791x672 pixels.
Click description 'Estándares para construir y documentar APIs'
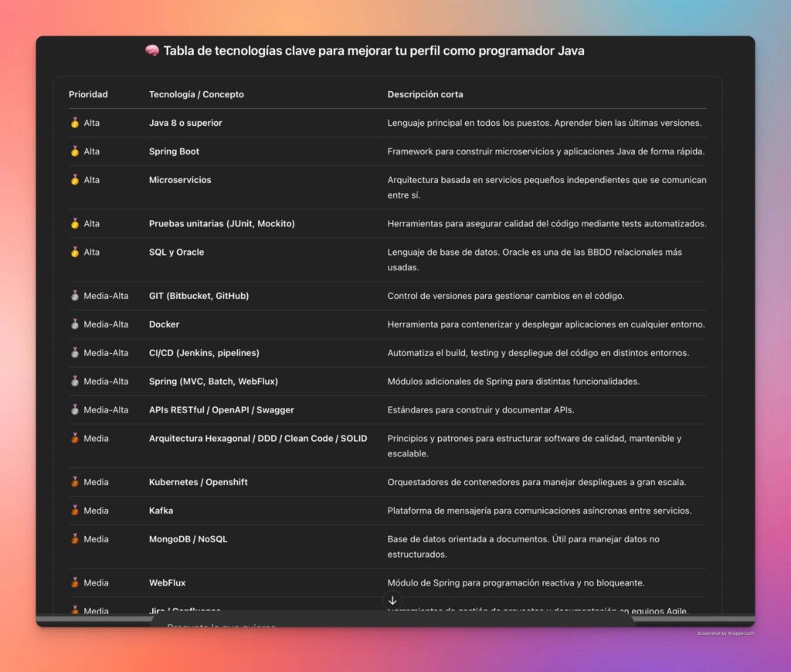[x=480, y=409]
